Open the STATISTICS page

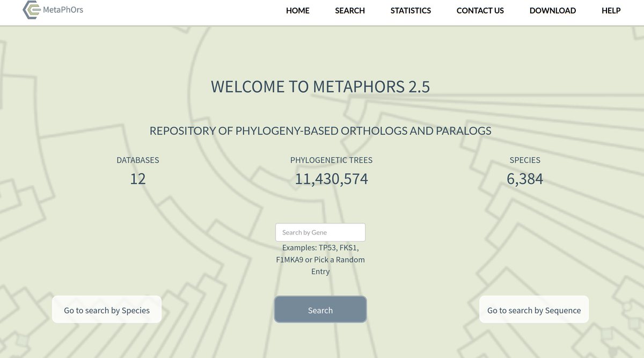(x=411, y=11)
